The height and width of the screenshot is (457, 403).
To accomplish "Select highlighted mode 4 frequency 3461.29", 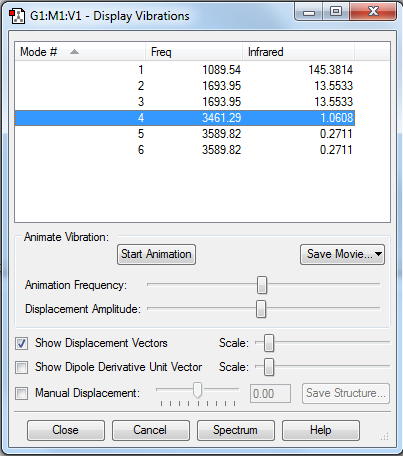I will [x=185, y=118].
